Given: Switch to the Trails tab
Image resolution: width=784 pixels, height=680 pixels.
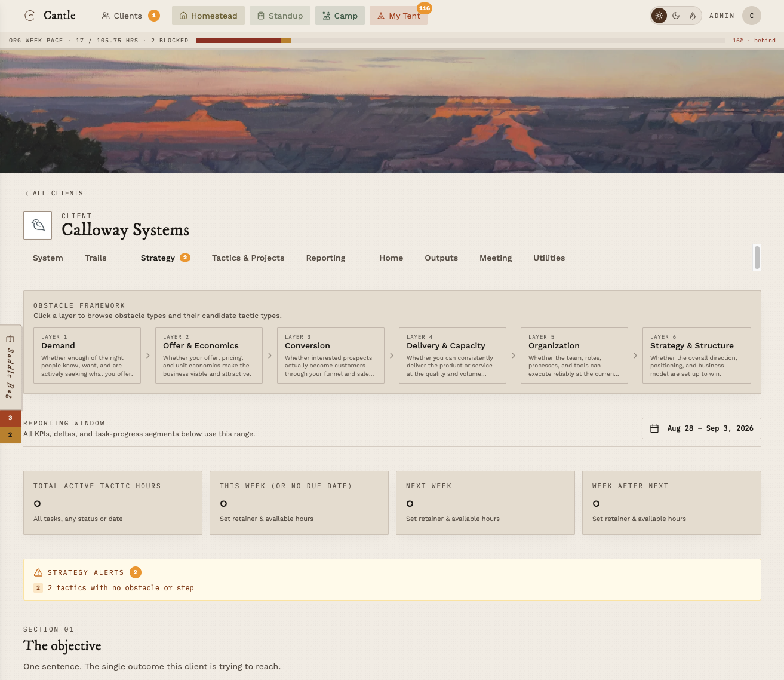Looking at the screenshot, I should coord(96,258).
